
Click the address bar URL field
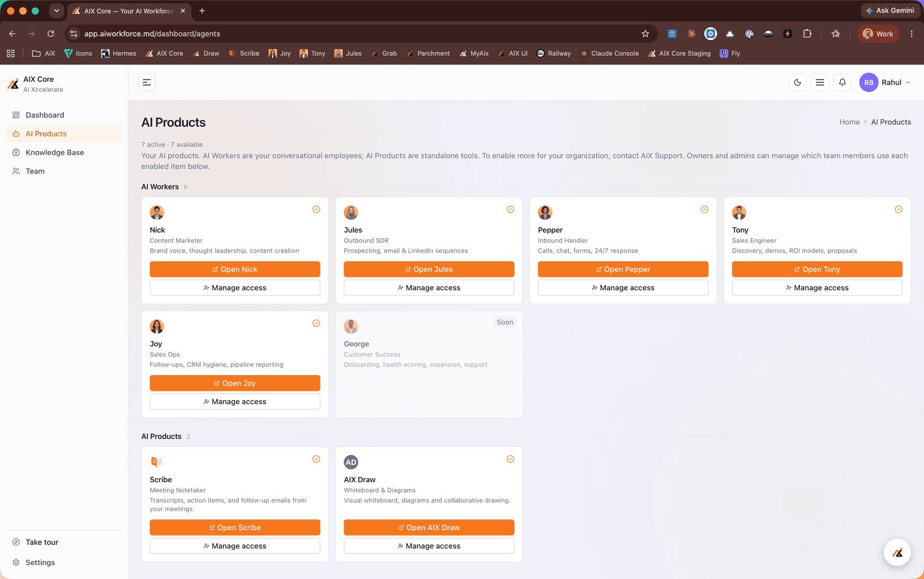click(356, 34)
